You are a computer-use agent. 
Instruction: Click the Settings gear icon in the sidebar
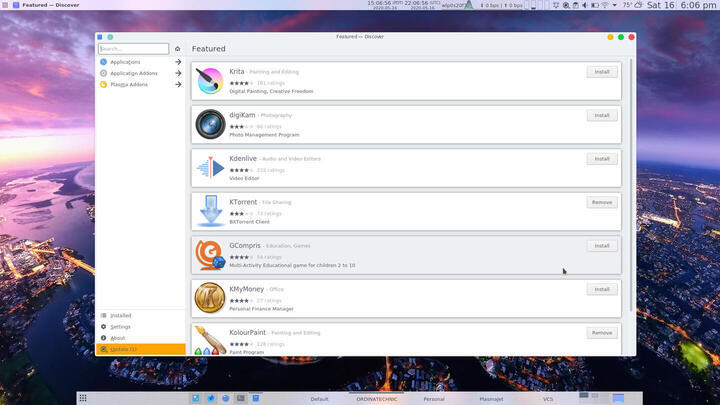103,326
